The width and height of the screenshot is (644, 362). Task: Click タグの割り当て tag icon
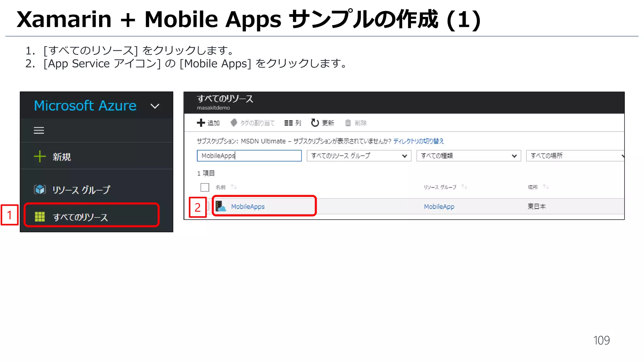pos(234,123)
